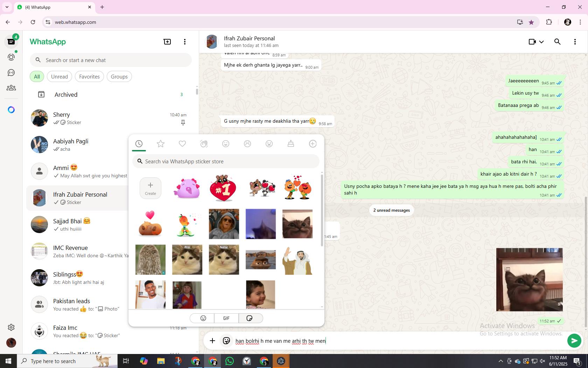Screen dimensions: 588x368
Task: Open IMC Revenue group chat
Action: point(78,251)
